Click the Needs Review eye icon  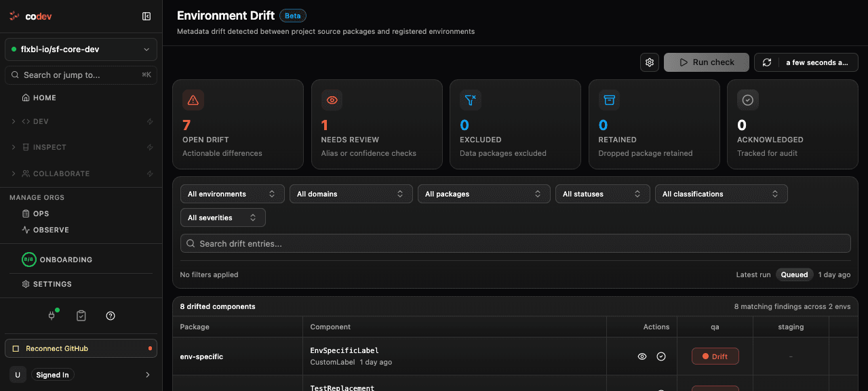332,100
